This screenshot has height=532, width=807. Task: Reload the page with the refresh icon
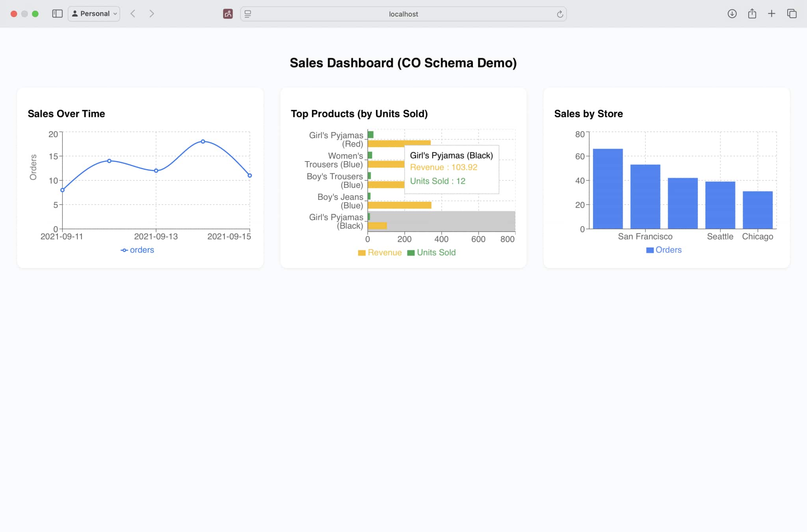point(560,14)
